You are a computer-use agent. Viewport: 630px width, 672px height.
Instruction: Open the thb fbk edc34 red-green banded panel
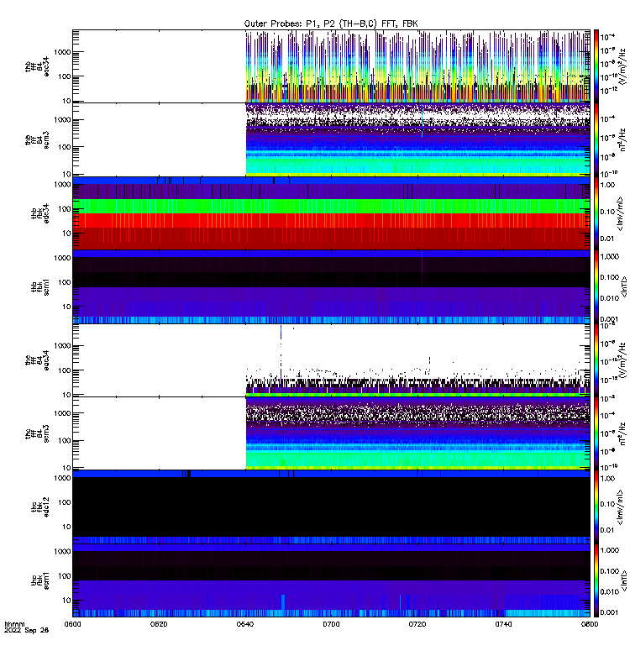331,213
